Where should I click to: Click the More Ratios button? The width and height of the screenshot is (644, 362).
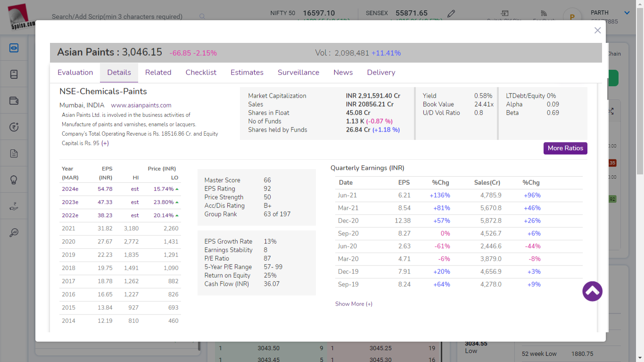tap(565, 148)
